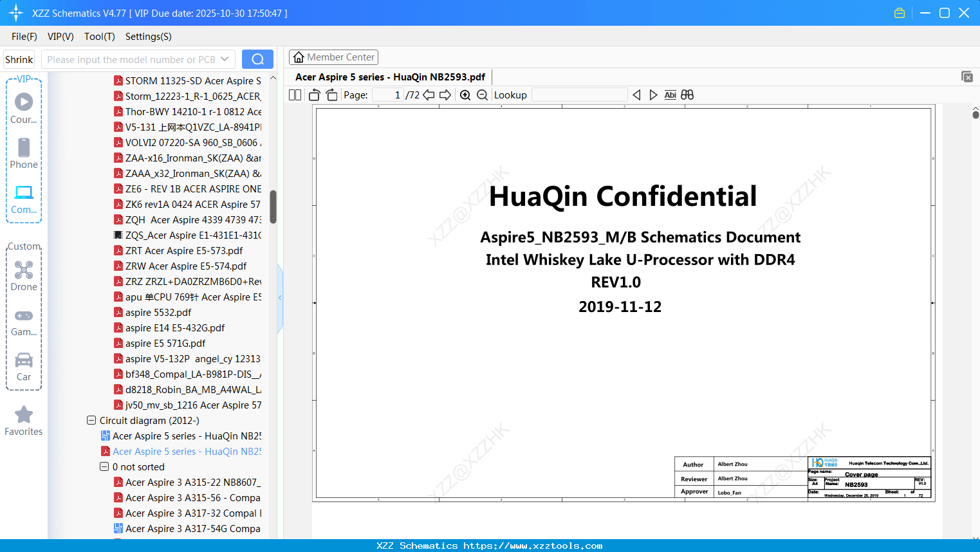This screenshot has width=980, height=552.
Task: Collapse the 0 not sorted folder
Action: (104, 467)
